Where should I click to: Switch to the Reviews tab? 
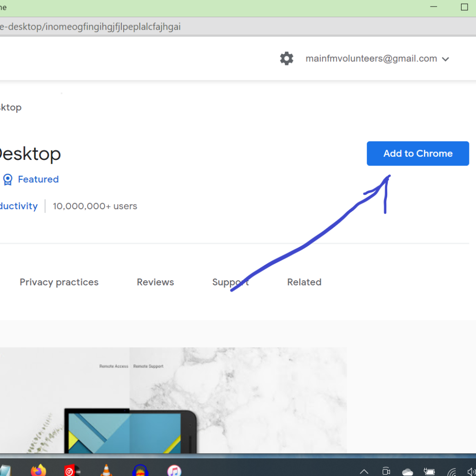coord(155,282)
